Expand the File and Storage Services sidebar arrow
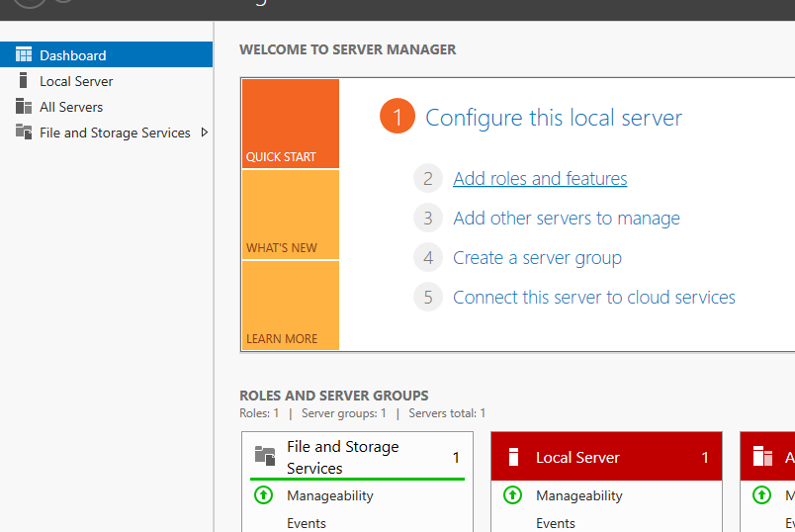This screenshot has width=795, height=532. (x=204, y=133)
